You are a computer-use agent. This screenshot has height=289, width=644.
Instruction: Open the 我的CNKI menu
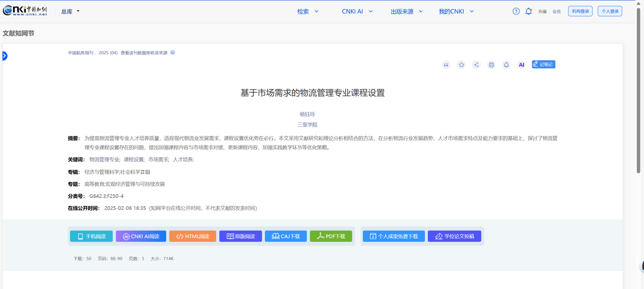pos(456,11)
